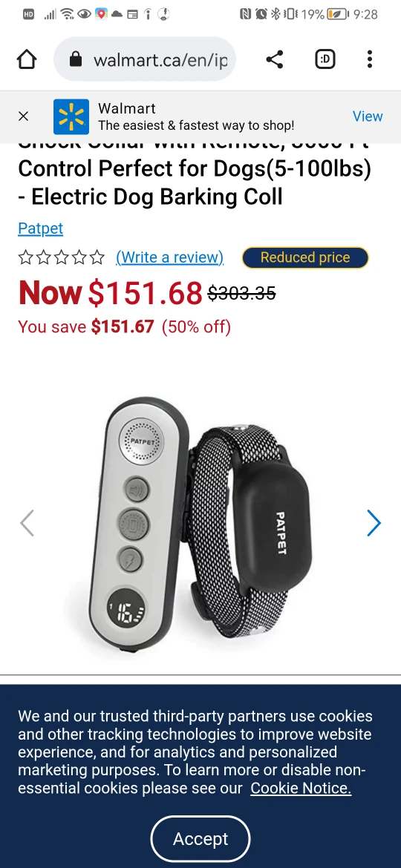Open Write a review link

click(x=169, y=257)
